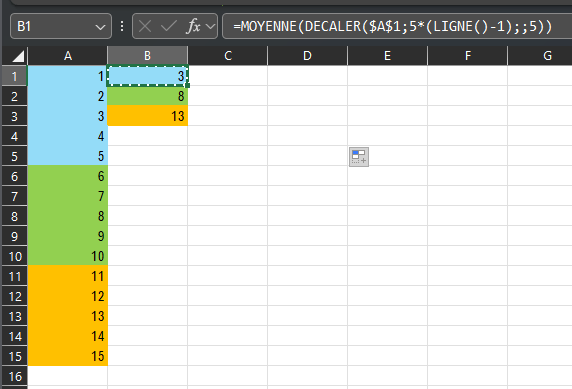Select row 10 header
Image resolution: width=572 pixels, height=389 pixels.
(x=14, y=256)
